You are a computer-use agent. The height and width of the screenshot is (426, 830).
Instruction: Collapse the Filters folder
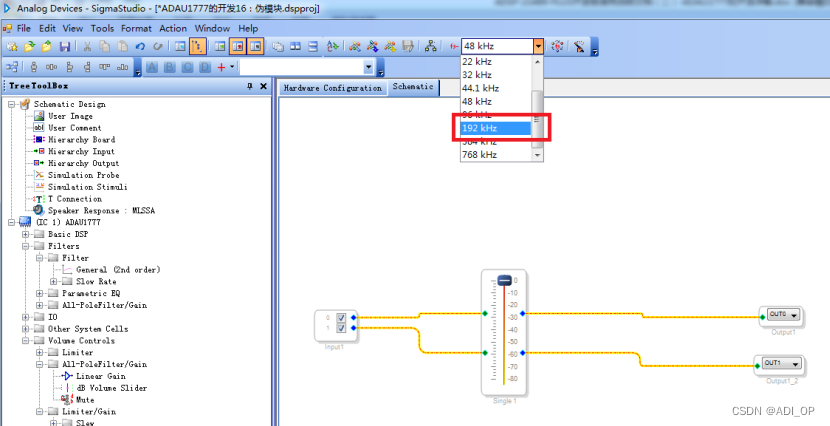click(x=25, y=246)
